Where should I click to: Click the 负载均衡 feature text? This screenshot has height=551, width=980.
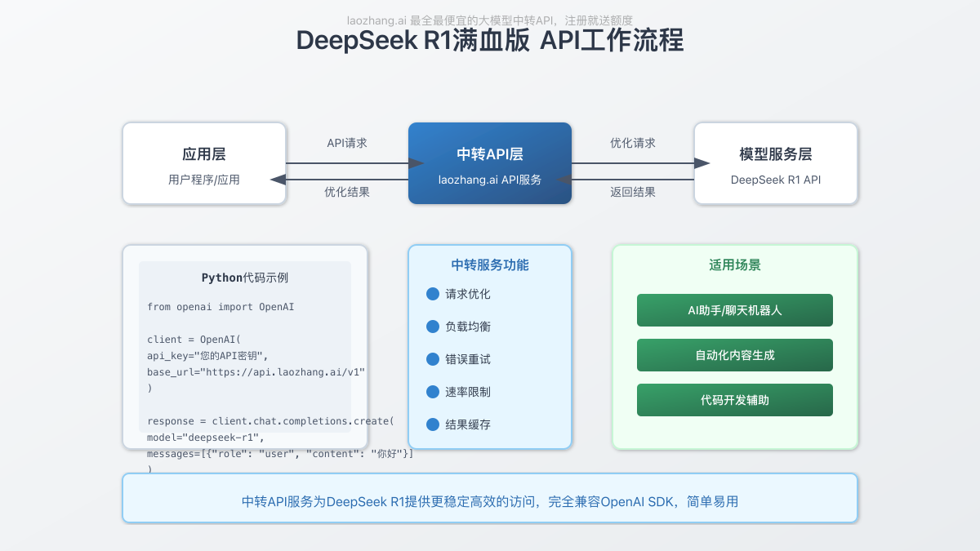coord(468,327)
